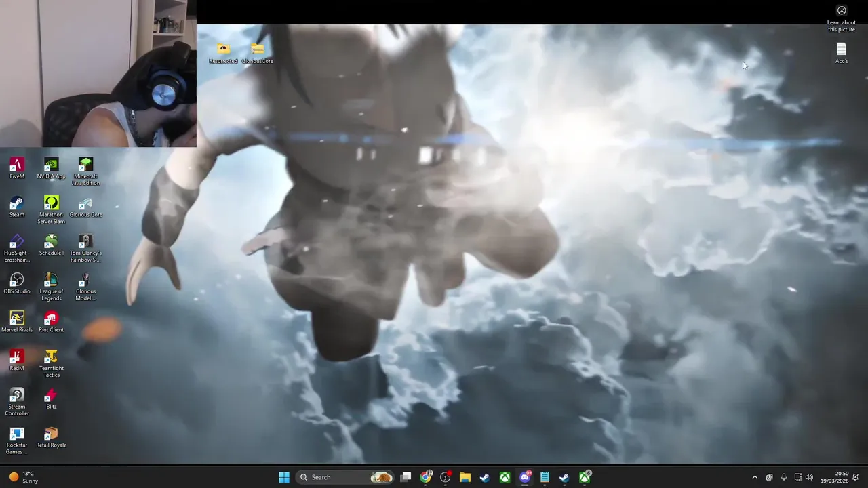This screenshot has height=488, width=868.
Task: Select the FiveM desktop shortcut
Action: click(17, 168)
